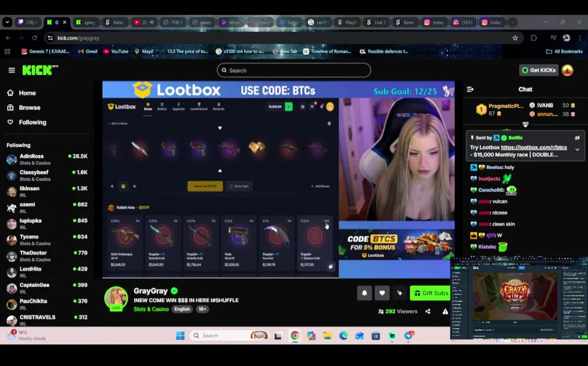Mute the YouTube tab audio icon
The width and height of the screenshot is (588, 366).
click(x=151, y=22)
